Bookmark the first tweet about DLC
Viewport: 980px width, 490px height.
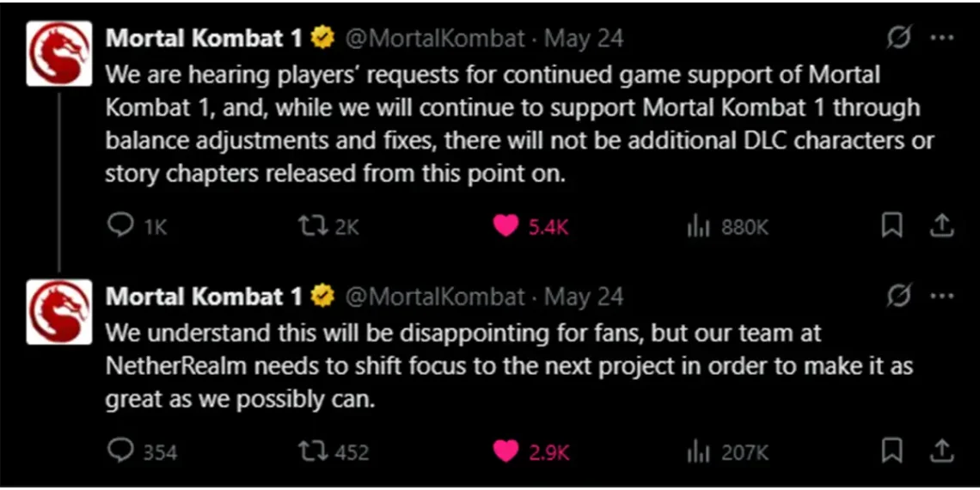892,225
